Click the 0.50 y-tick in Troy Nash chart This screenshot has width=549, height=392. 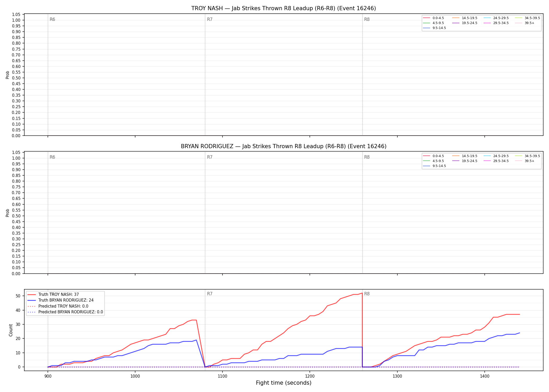click(x=16, y=78)
